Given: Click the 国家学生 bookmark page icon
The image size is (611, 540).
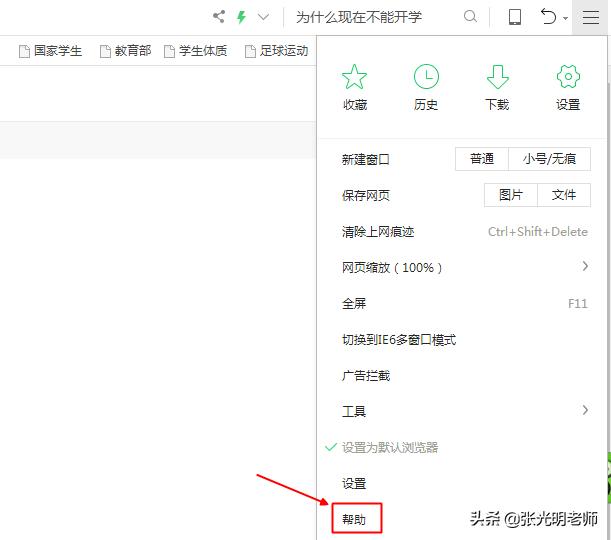Looking at the screenshot, I should click(24, 51).
